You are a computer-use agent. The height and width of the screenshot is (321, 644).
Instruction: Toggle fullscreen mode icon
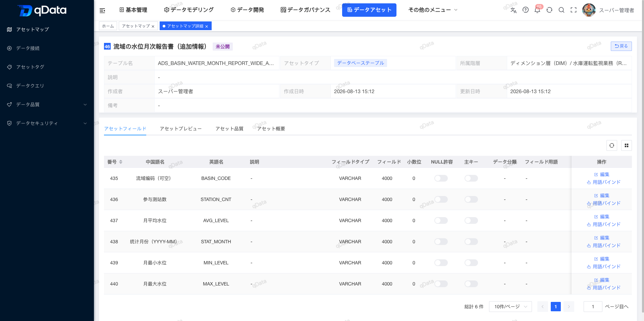tap(574, 10)
